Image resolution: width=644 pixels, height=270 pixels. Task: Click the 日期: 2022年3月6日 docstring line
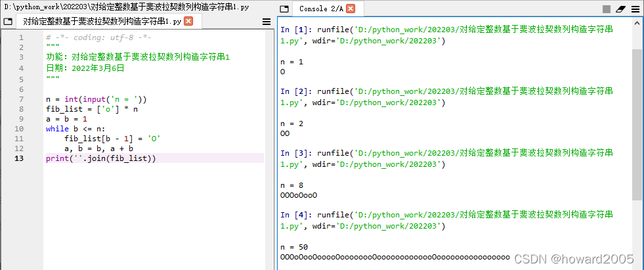[85, 68]
